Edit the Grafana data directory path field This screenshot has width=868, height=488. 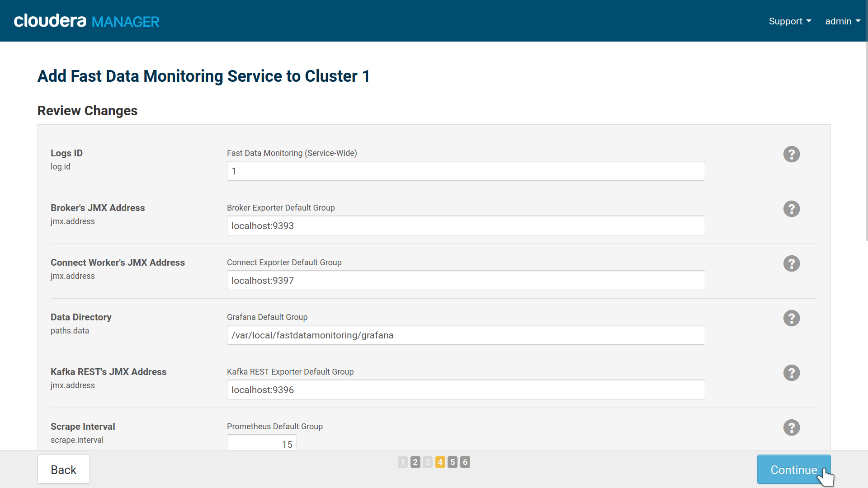pos(466,335)
